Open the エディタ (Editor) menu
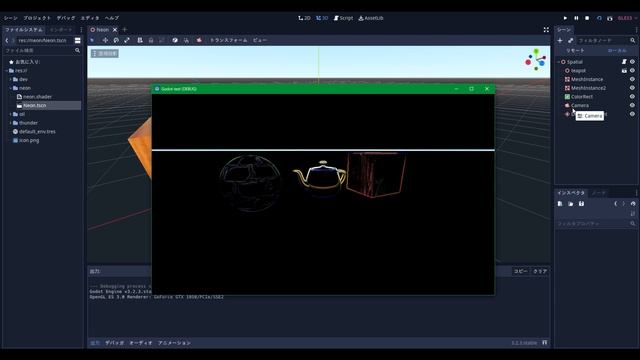640x360 pixels. tap(90, 18)
